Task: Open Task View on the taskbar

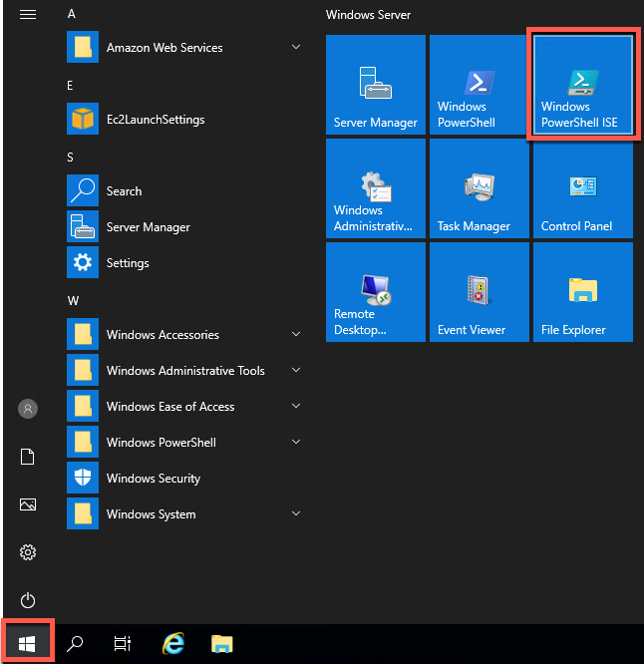Action: (123, 644)
